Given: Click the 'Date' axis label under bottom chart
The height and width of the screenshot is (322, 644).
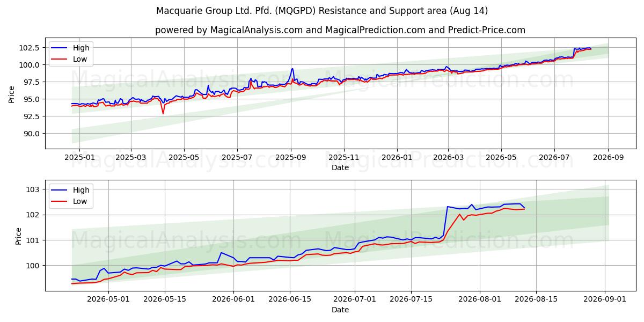Looking at the screenshot, I should [340, 310].
